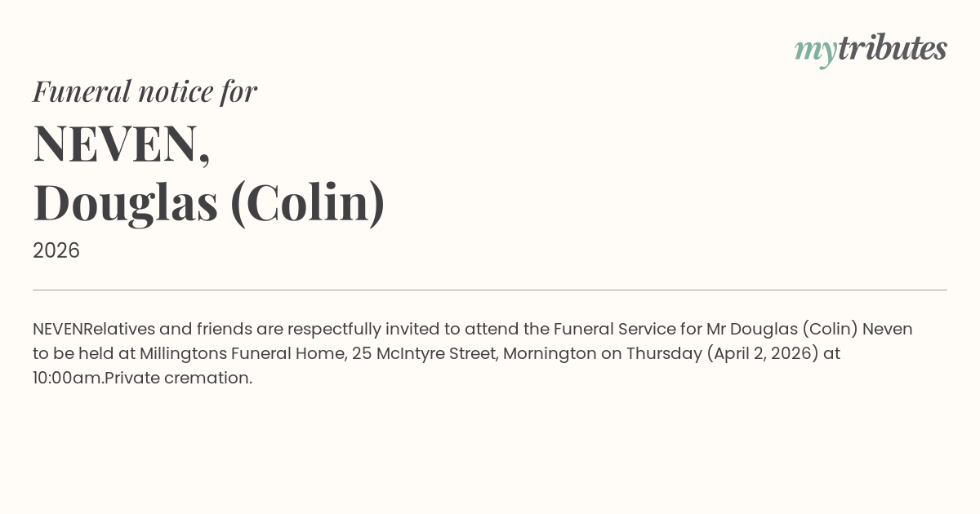Click the "Funeral notice for" heading
The width and height of the screenshot is (980, 514).
pyautogui.click(x=145, y=91)
